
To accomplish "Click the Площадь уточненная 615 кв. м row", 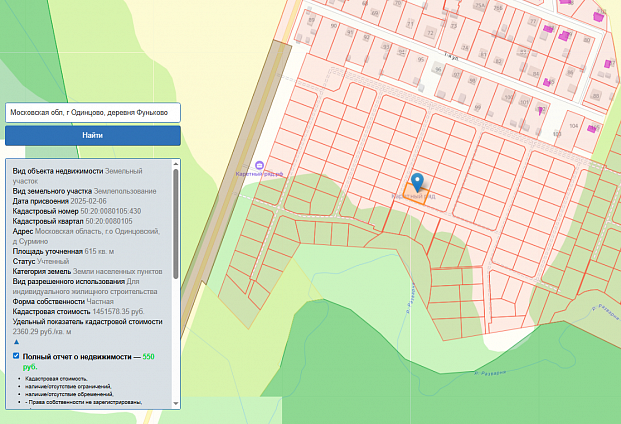I will [x=63, y=251].
